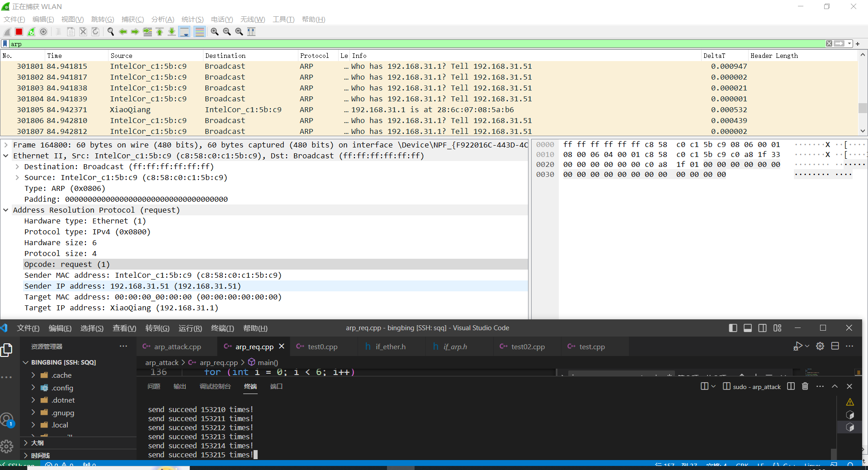Expand the Frame 164800 tree node
This screenshot has height=470, width=868.
coord(6,145)
